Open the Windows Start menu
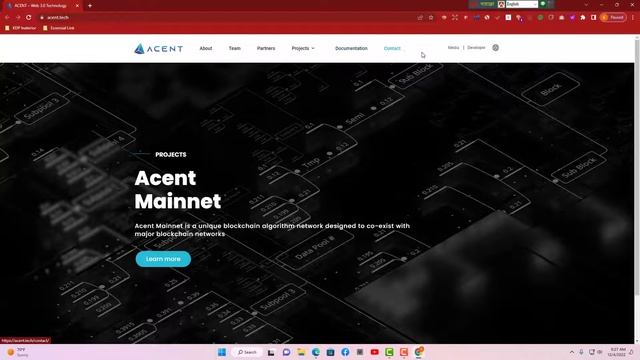Viewport: 640px width, 360px height. 222,352
